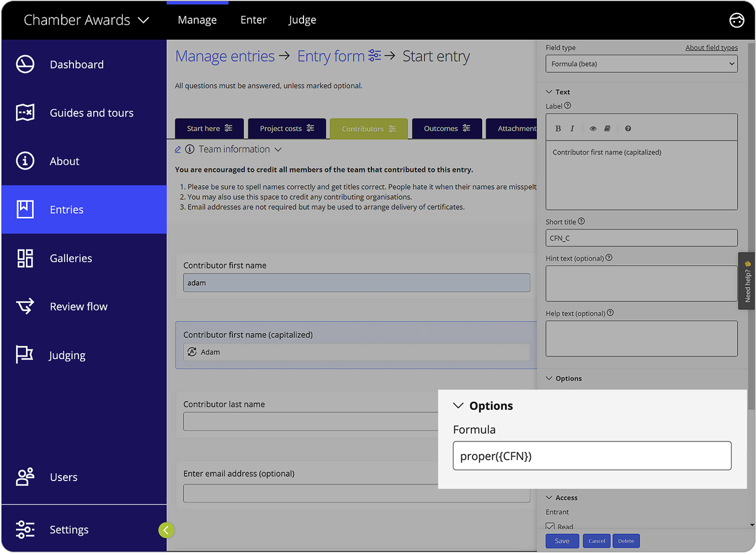
Task: Open the Dashboard from the sidebar
Action: coord(77,64)
